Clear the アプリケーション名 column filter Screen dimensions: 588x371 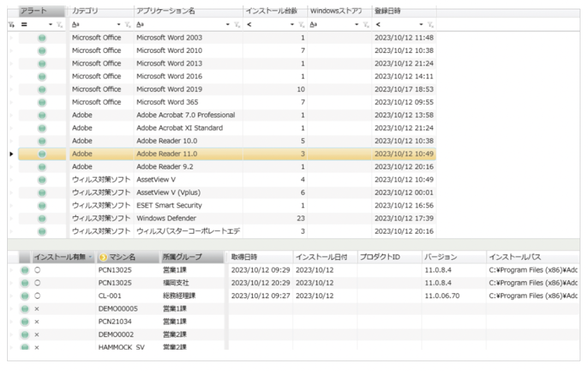[237, 25]
